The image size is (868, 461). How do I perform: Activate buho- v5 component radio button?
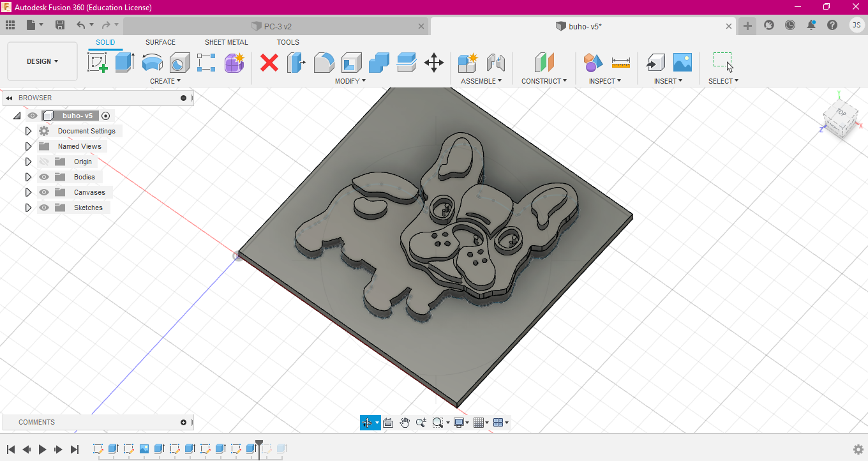(106, 116)
